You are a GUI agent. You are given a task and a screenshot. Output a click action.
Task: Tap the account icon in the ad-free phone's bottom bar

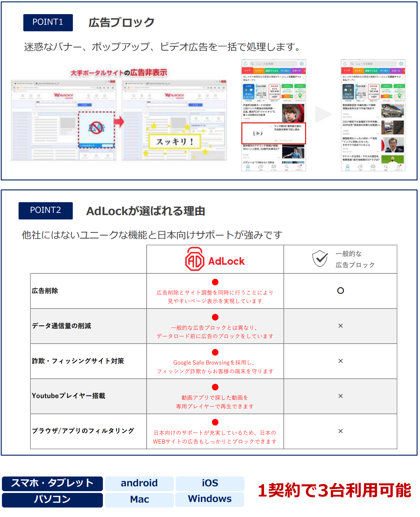click(399, 167)
